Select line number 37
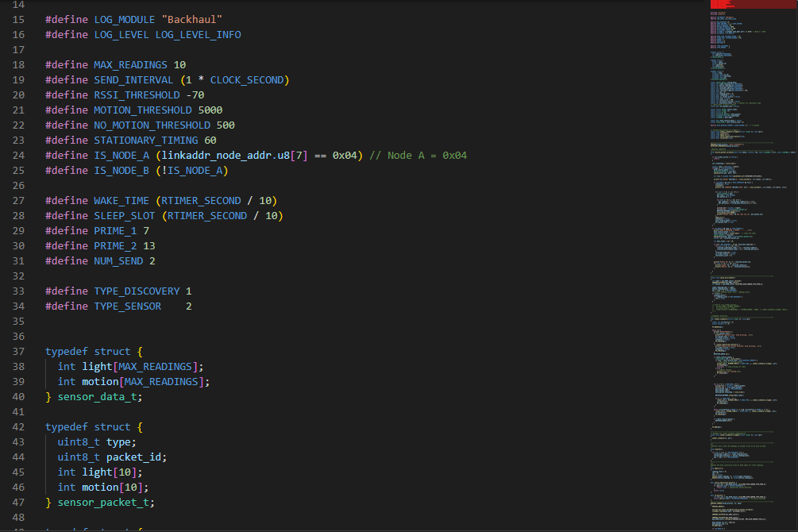 point(17,351)
